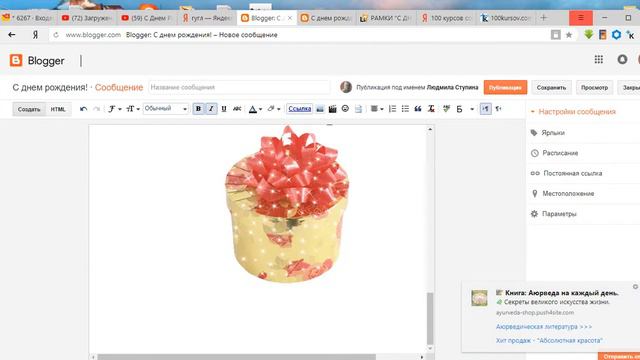Click the 'Просмотр' preview button

pyautogui.click(x=594, y=87)
